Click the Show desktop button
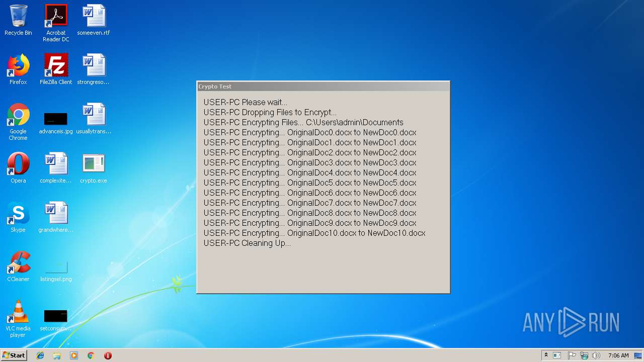 point(638,355)
